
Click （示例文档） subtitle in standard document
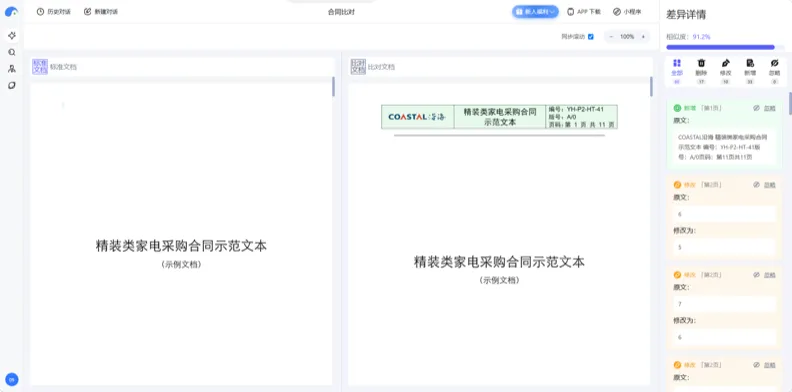point(181,264)
